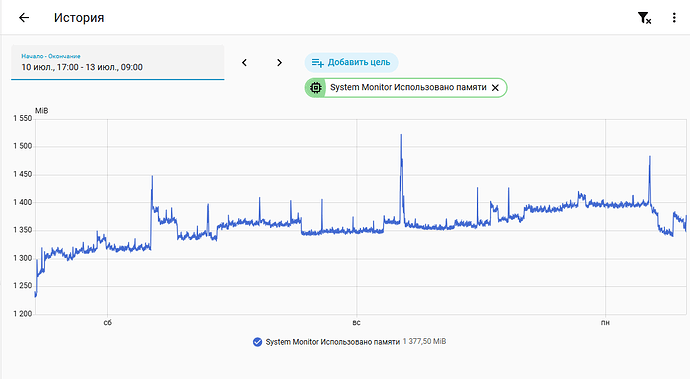
Task: Click the сб marker on the time axis
Action: [107, 323]
